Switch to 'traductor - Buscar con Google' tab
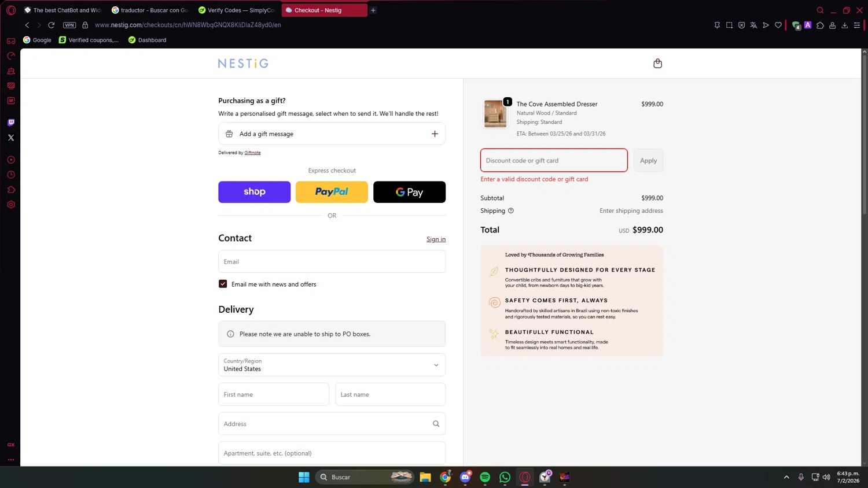This screenshot has height=488, width=868. click(150, 10)
